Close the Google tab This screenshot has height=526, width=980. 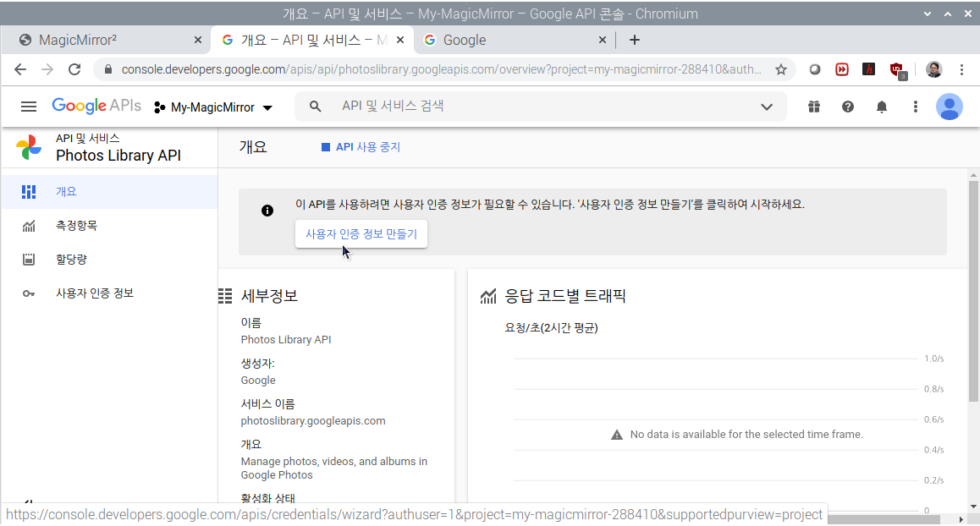coord(602,40)
